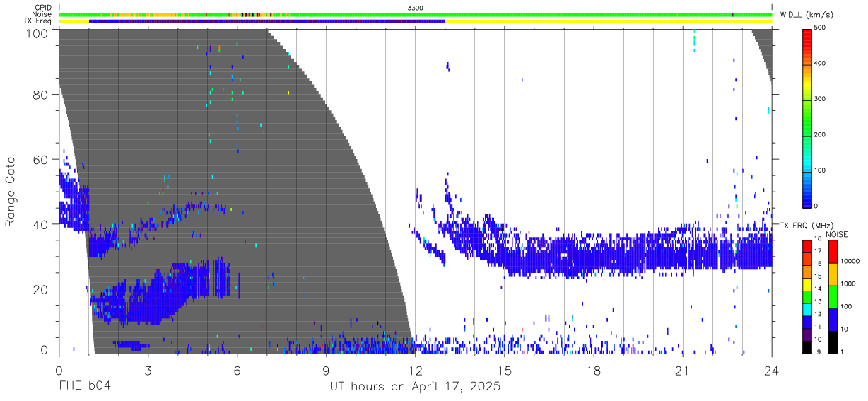Click the green segment of the NOISE colorbar
The width and height of the screenshot is (868, 401).
[x=833, y=296]
